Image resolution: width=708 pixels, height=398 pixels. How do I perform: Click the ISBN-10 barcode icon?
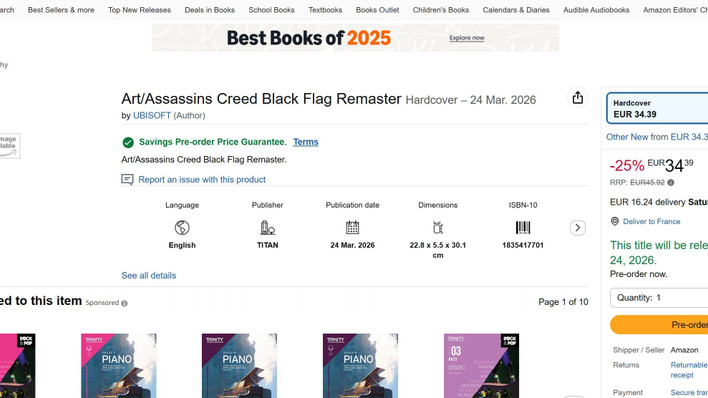tap(523, 227)
